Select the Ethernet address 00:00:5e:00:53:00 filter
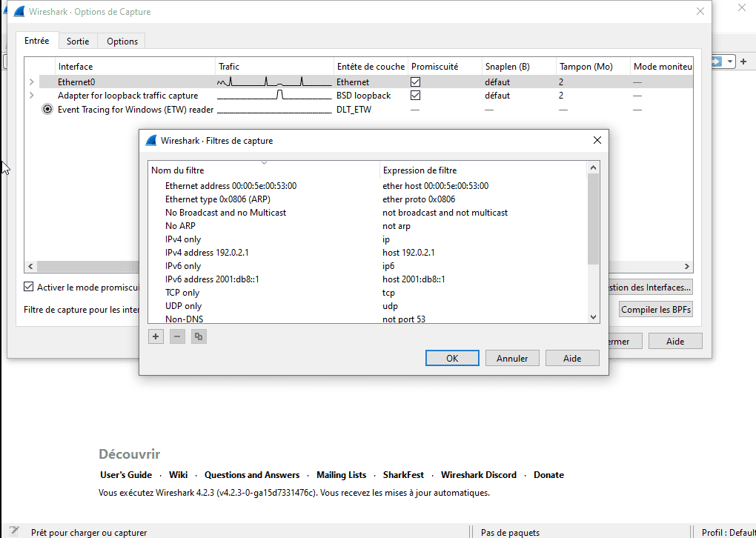The height and width of the screenshot is (538, 756). click(231, 185)
